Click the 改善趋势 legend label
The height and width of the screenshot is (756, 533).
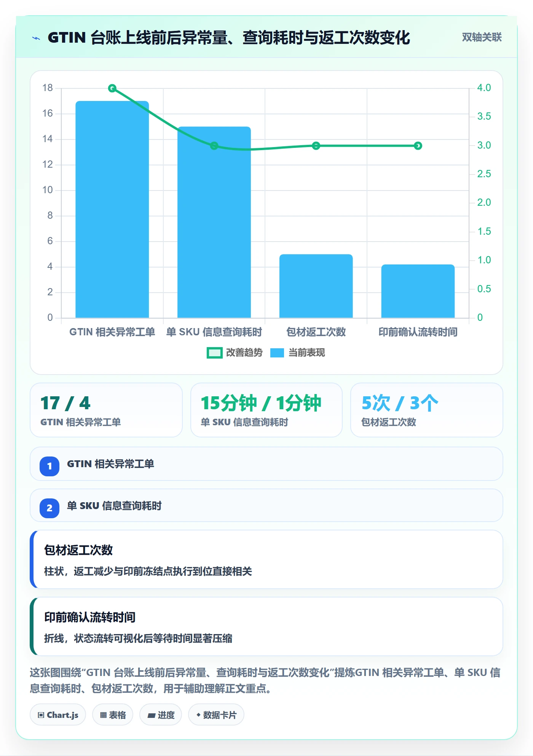pos(244,353)
